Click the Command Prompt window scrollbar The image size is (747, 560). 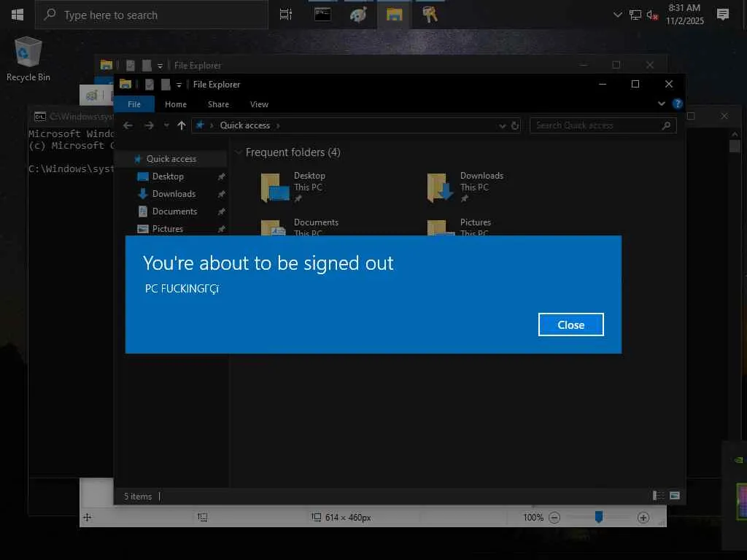point(735,146)
